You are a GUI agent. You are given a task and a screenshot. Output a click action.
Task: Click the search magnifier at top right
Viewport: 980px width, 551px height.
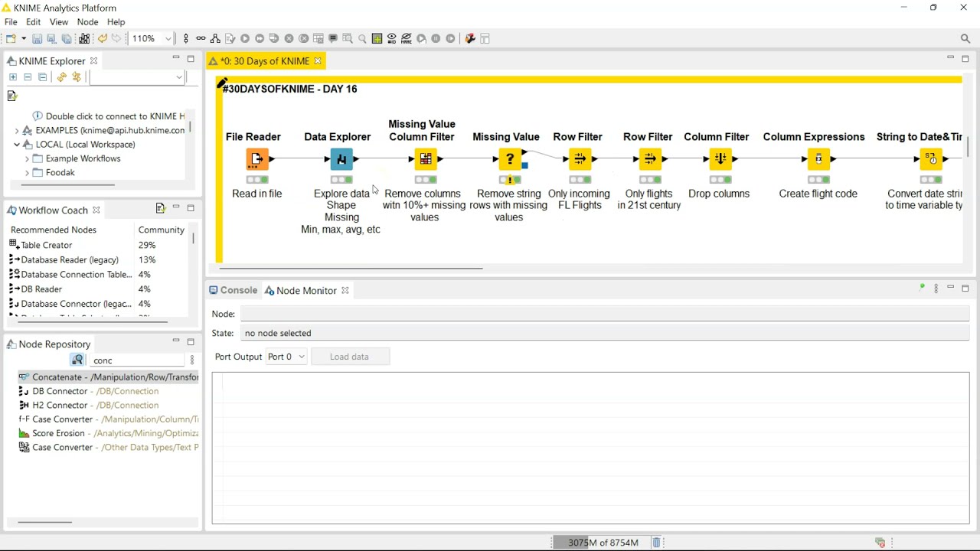point(965,38)
